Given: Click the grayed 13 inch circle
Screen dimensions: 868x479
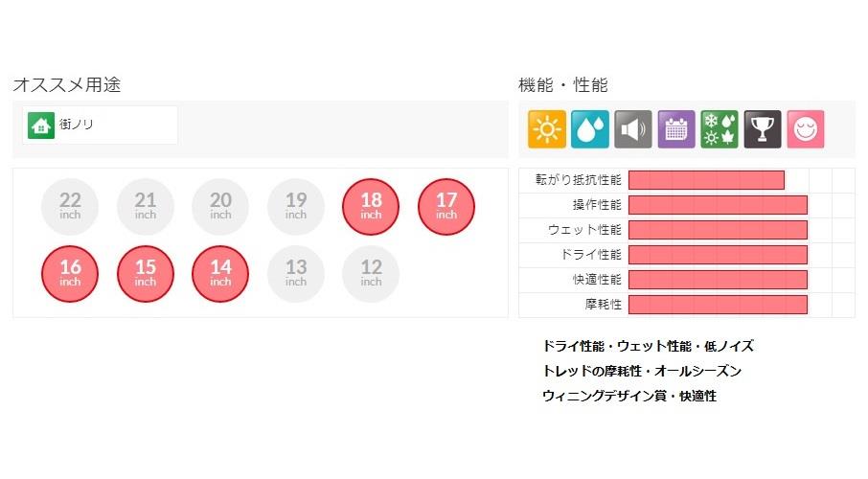Looking at the screenshot, I should coord(296,274).
